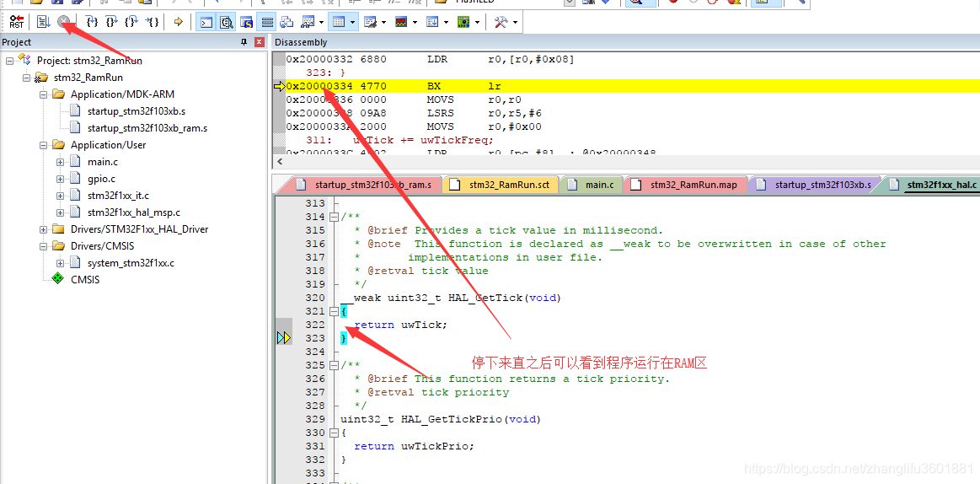Image resolution: width=980 pixels, height=484 pixels.
Task: Switch to the stm32_RamRun.sct tab
Action: [500, 185]
